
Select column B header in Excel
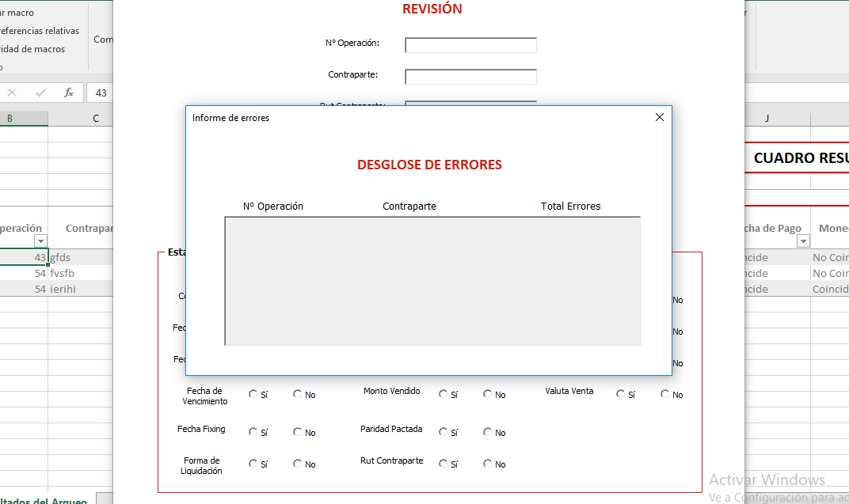pyautogui.click(x=24, y=119)
